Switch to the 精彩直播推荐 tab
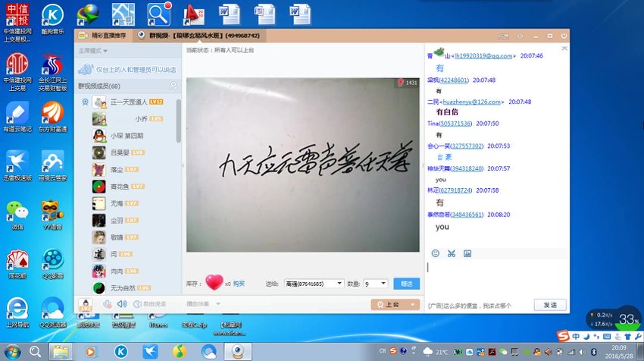The image size is (644, 361). tap(103, 36)
